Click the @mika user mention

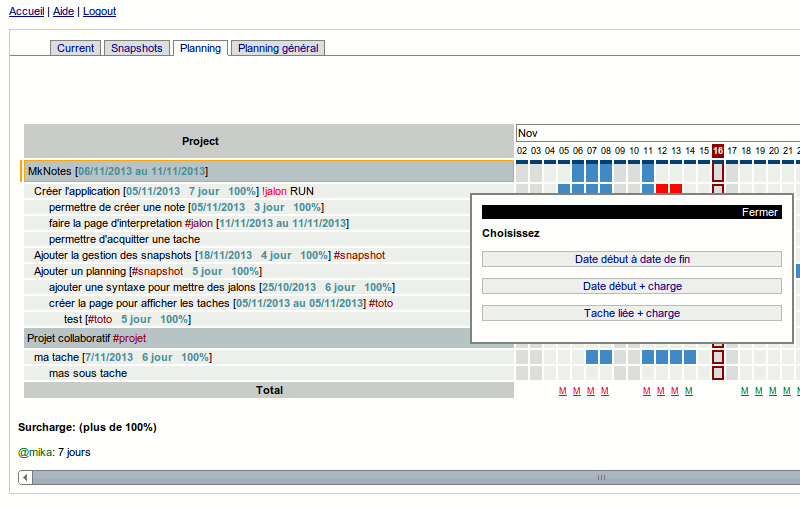35,452
